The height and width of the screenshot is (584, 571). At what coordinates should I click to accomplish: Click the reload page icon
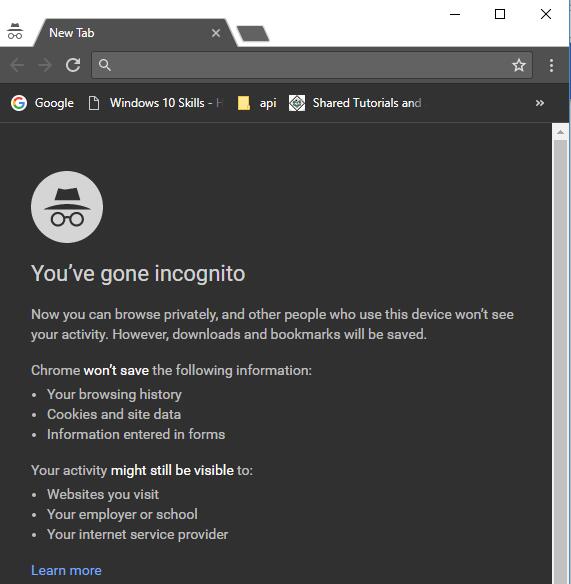[x=73, y=65]
